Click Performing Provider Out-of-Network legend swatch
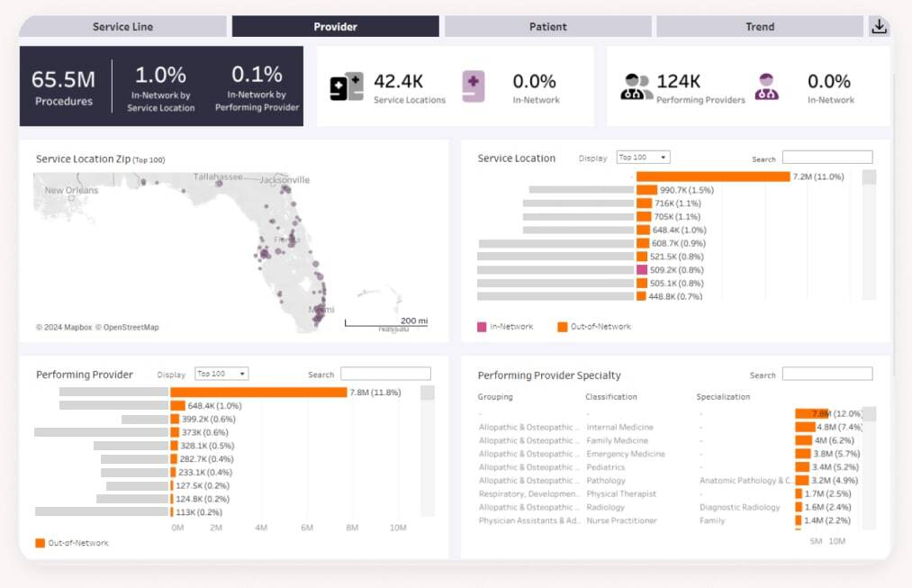 click(41, 543)
